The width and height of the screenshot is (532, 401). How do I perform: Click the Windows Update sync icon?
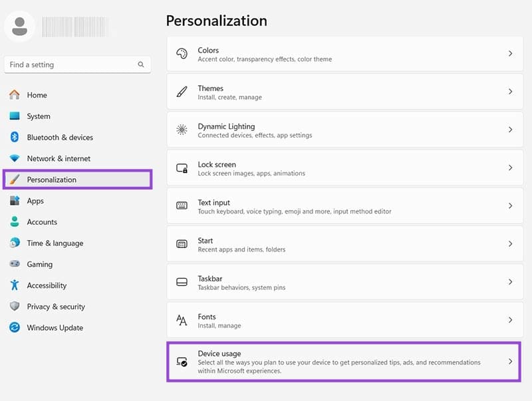click(x=15, y=327)
